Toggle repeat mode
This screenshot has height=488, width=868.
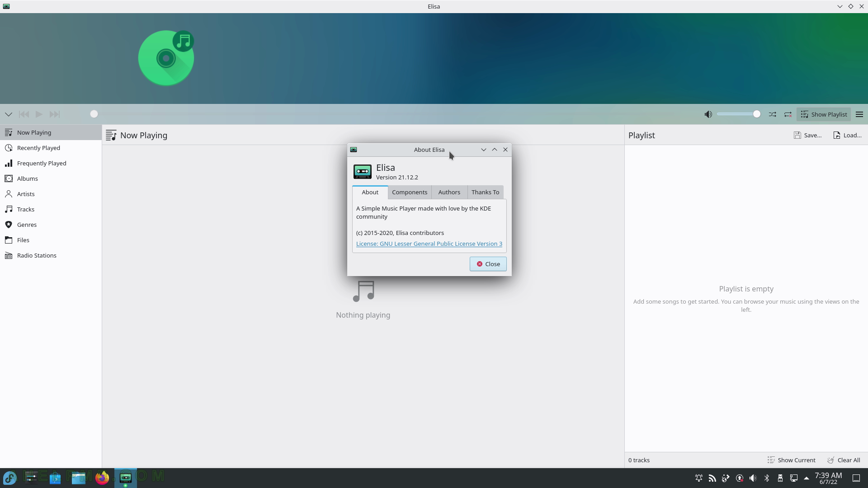[x=788, y=114]
